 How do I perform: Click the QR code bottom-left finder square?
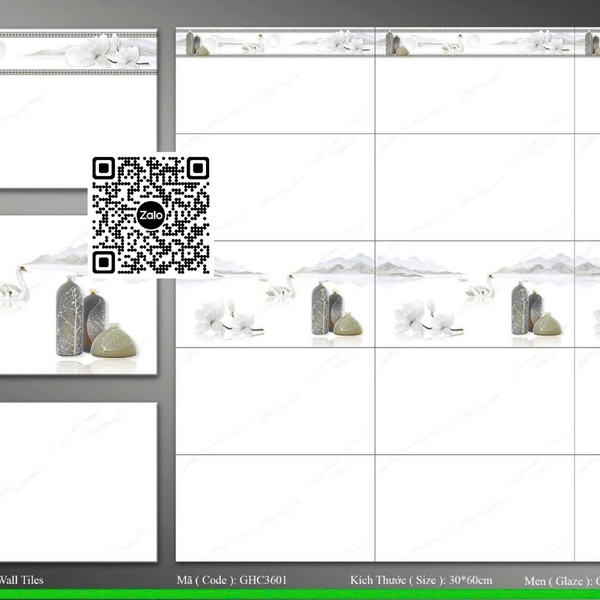click(104, 262)
